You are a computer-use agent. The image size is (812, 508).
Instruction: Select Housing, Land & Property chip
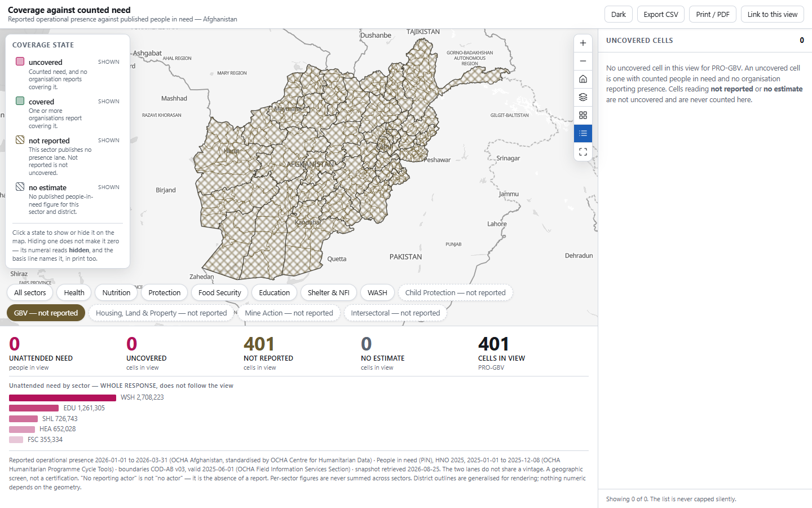pos(161,313)
